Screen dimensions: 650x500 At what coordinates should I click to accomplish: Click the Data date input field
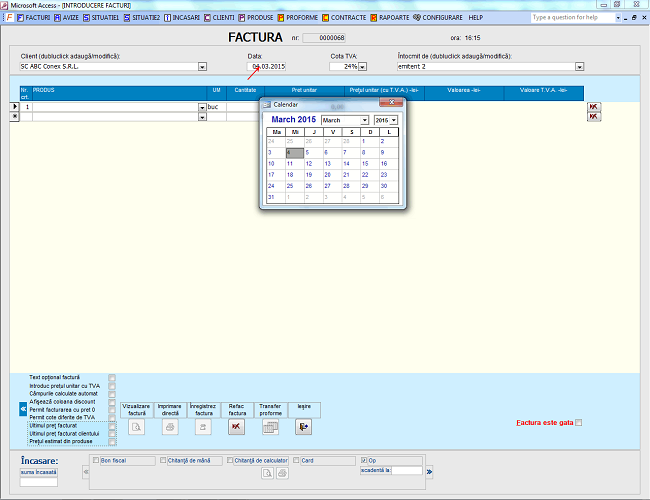coord(266,66)
